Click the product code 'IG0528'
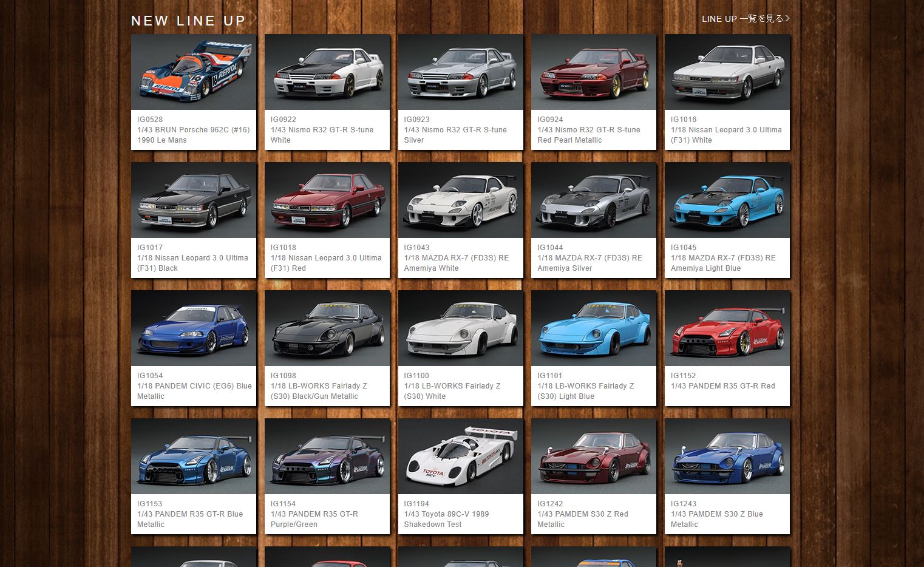 pyautogui.click(x=150, y=120)
